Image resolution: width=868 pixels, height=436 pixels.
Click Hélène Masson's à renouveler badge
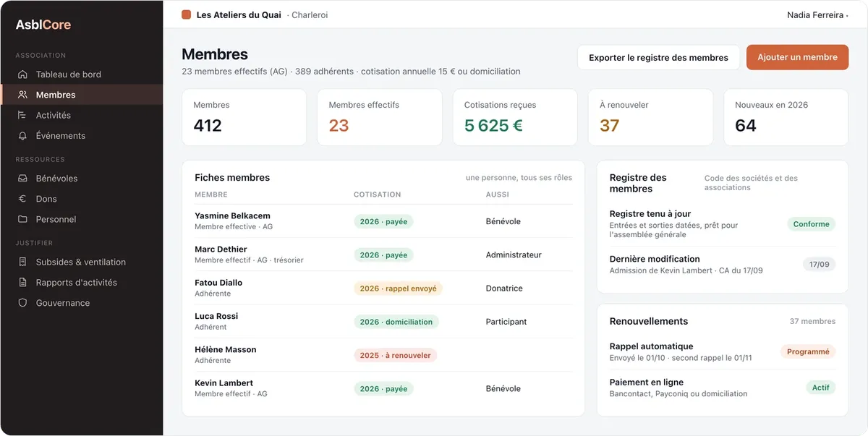point(395,355)
